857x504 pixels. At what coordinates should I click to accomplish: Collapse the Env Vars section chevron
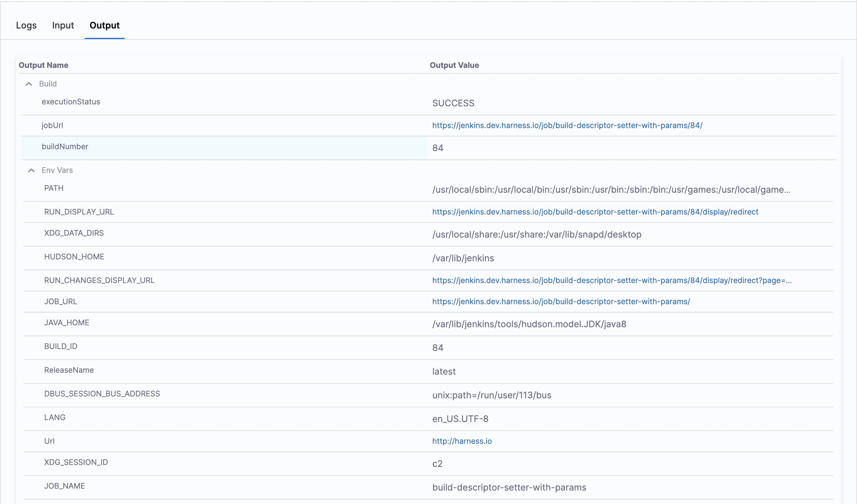[31, 170]
